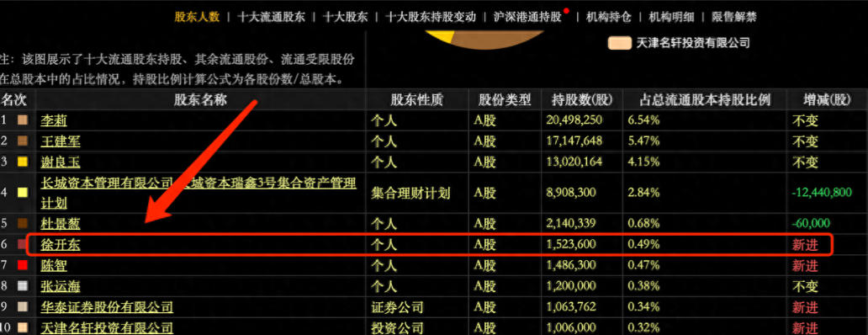Click percentage cell 2.84%
This screenshot has width=868, height=335.
click(643, 193)
